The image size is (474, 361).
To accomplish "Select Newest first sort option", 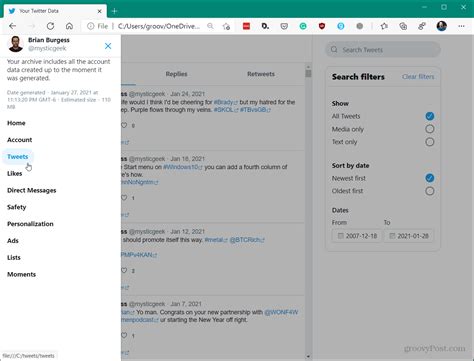I will pyautogui.click(x=430, y=178).
